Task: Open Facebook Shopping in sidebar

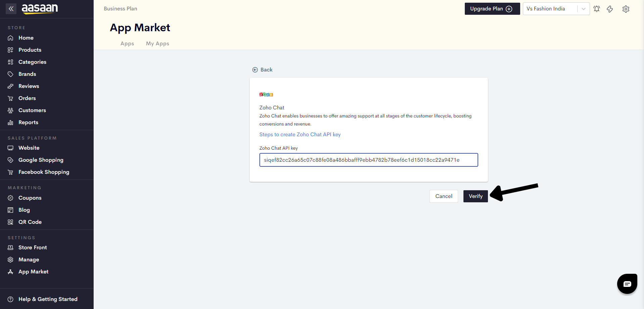Action: (44, 172)
